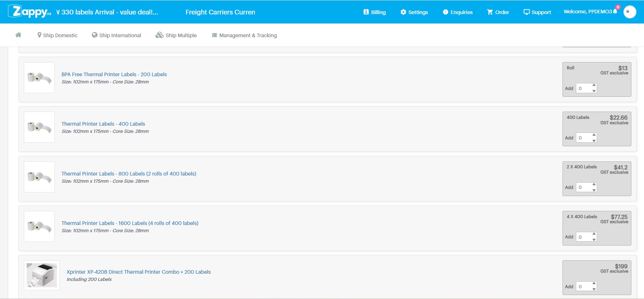The height and width of the screenshot is (299, 644).
Task: Click the 1600 Labels product thumbnail
Action: (39, 226)
